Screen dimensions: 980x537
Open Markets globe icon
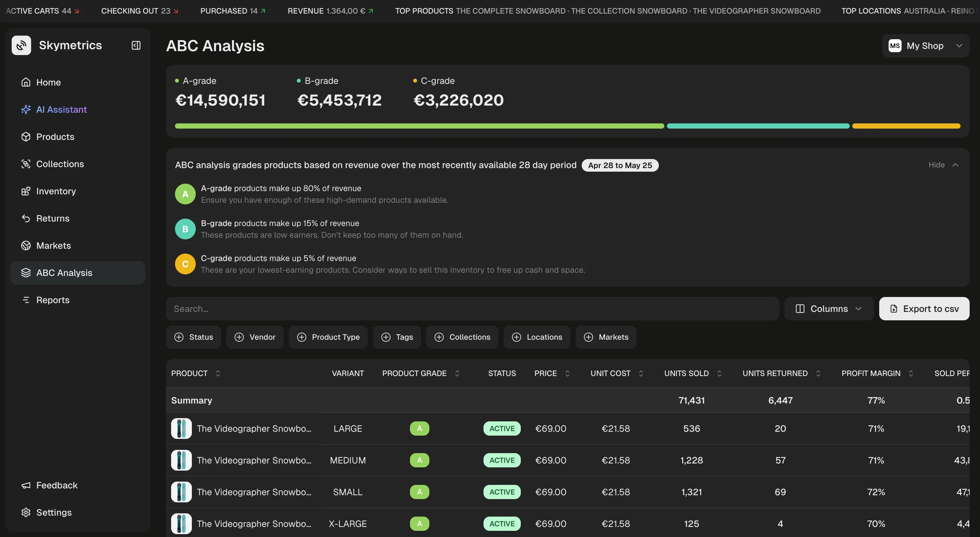pos(26,246)
